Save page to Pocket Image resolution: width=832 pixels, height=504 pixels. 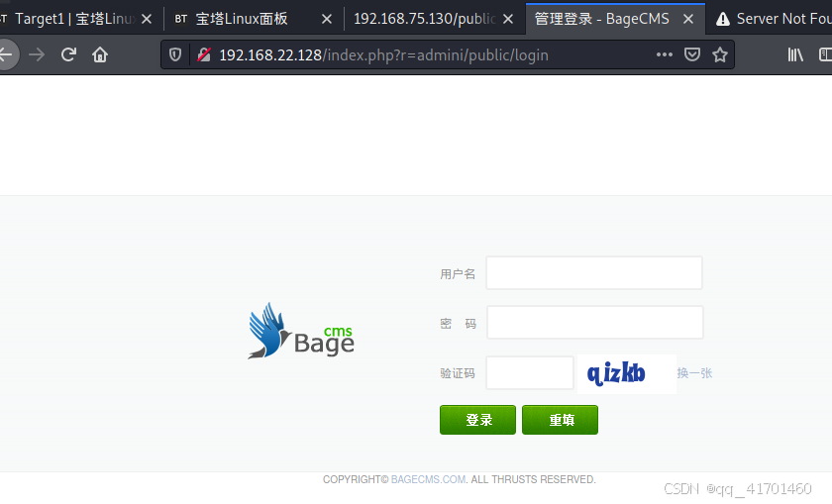[692, 54]
